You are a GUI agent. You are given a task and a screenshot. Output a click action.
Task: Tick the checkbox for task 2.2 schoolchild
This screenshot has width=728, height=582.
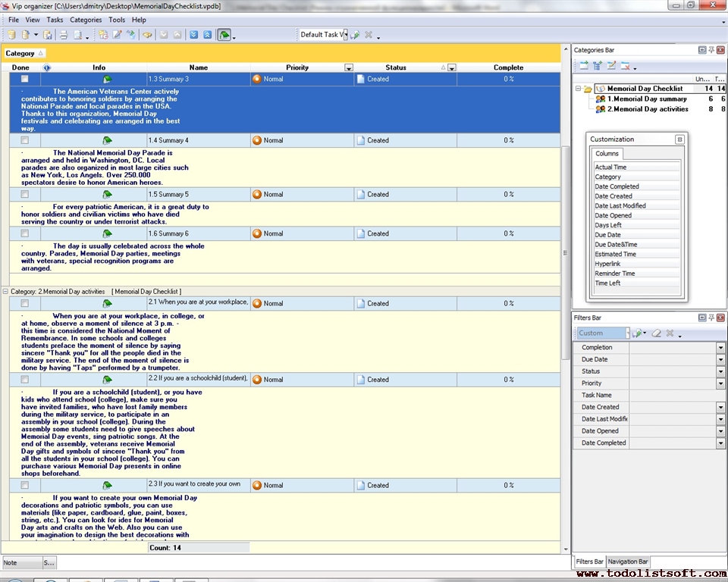(x=25, y=380)
